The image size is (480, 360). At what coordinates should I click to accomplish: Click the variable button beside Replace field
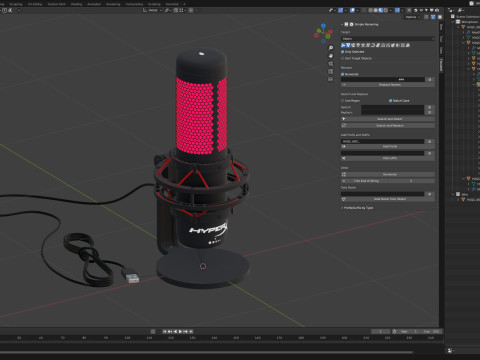click(x=430, y=112)
